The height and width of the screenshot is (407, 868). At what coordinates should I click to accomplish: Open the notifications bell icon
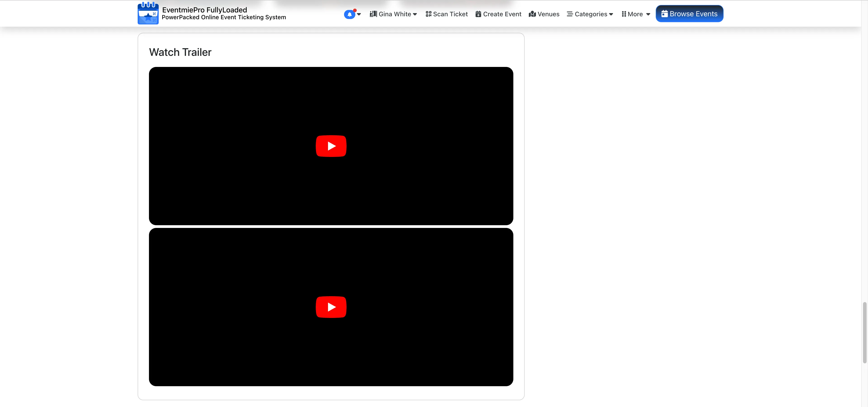[349, 14]
